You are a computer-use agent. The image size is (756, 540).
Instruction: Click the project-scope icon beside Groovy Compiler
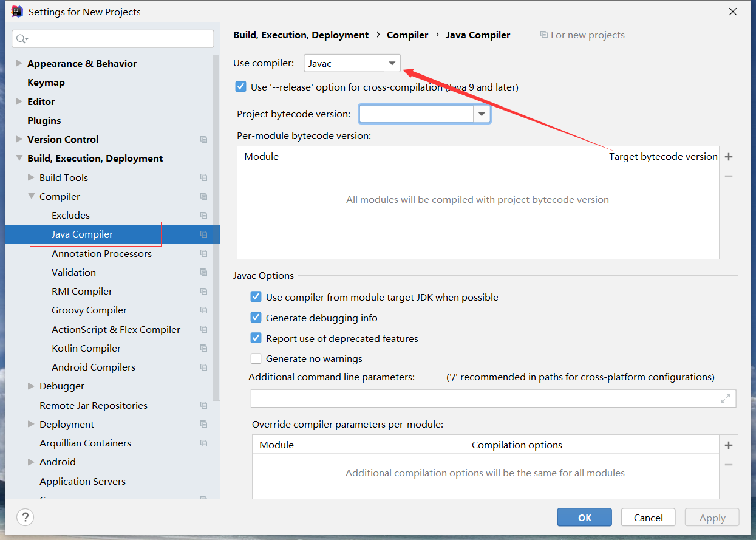coord(203,310)
